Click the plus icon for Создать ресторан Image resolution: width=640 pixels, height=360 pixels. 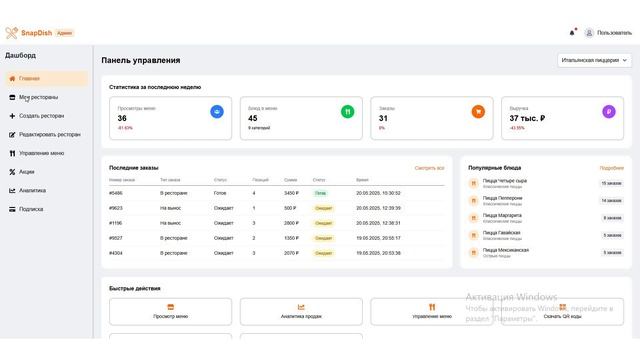click(x=12, y=116)
